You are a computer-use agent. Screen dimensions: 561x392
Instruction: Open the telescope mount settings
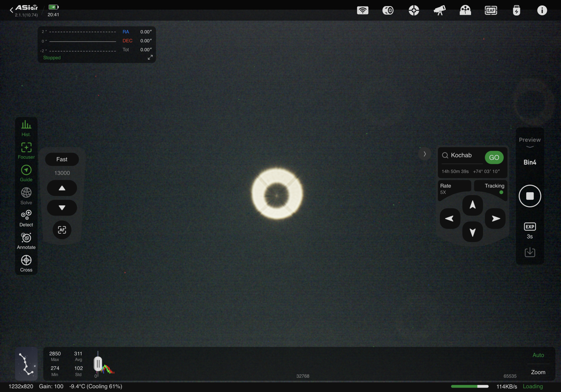click(x=439, y=11)
